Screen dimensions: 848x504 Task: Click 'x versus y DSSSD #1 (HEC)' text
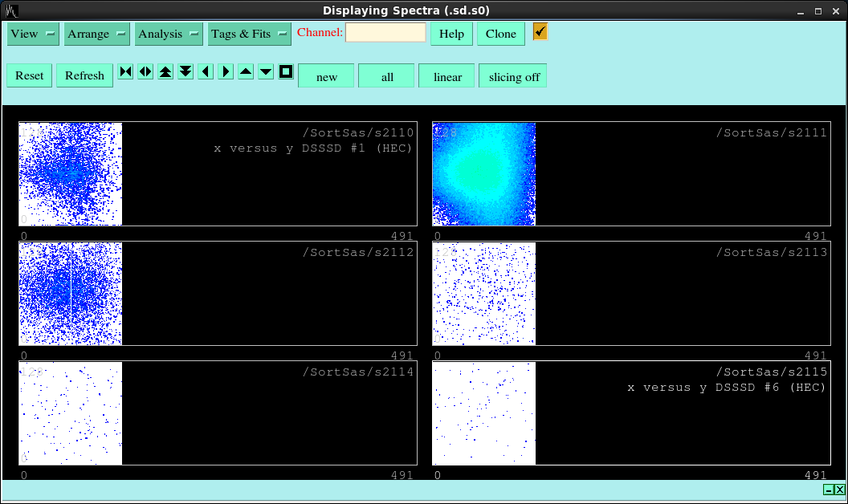pos(313,148)
